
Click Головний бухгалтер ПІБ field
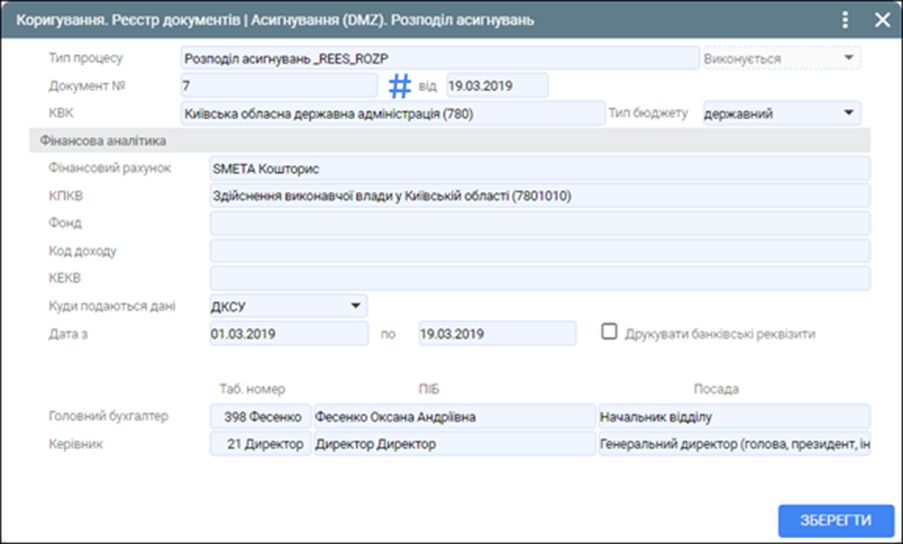452,416
